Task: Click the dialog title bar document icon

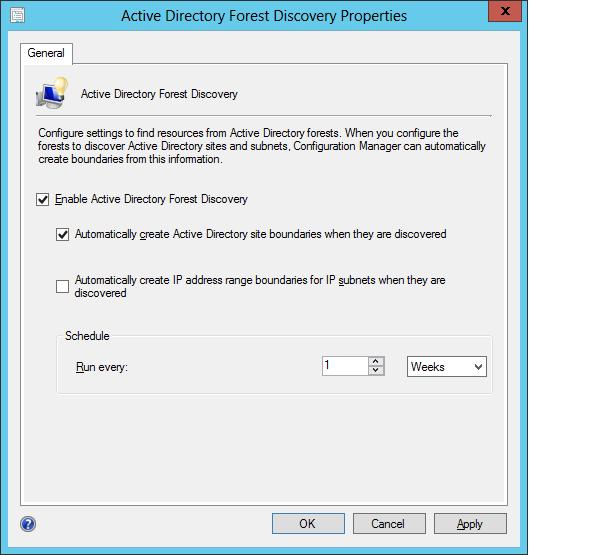Action: coord(17,15)
